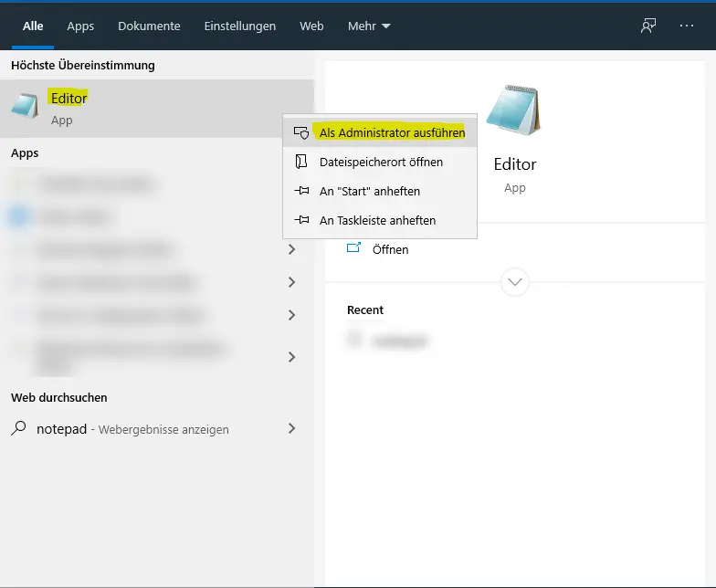Expand the circled down chevron below Öffnen

coord(515,282)
